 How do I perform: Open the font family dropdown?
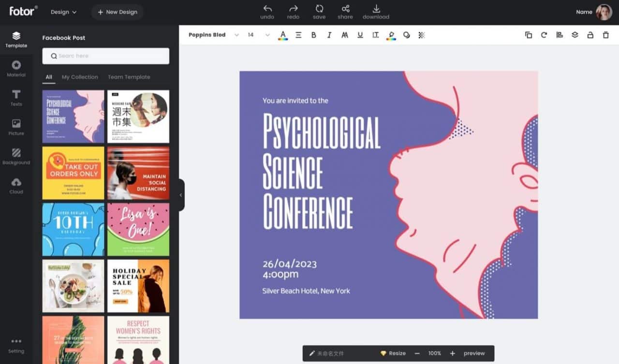[215, 35]
